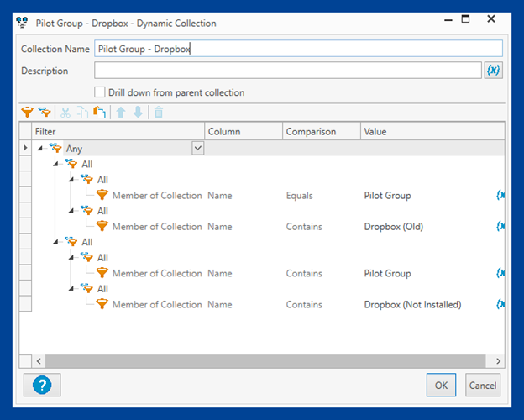Select row header of Dropbox (Not Installed) row
Viewport: 524px width, 420px height.
[x=25, y=304]
